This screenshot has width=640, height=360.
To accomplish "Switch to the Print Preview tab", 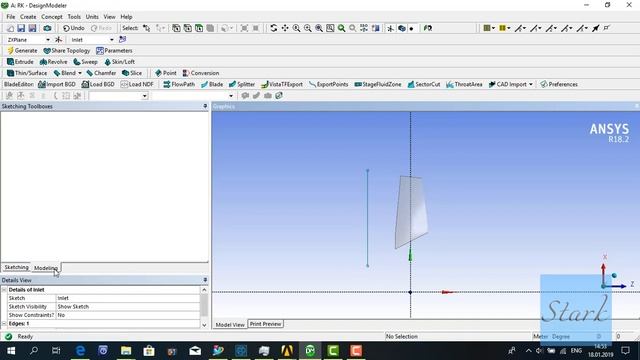I will pos(266,324).
